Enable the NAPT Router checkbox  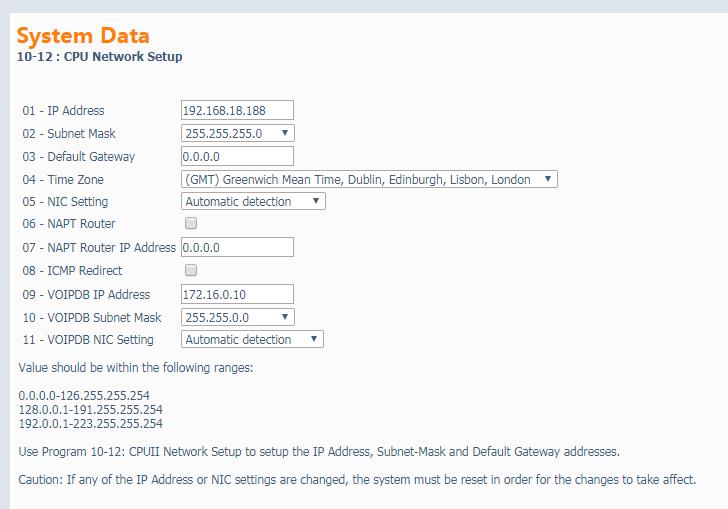(191, 224)
